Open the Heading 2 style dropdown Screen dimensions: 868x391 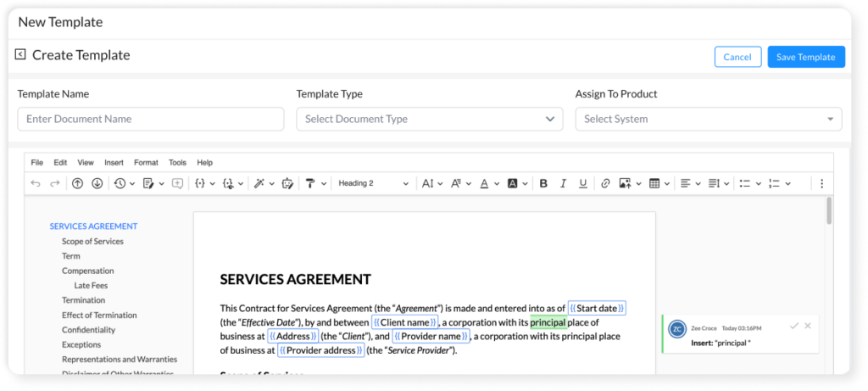373,183
